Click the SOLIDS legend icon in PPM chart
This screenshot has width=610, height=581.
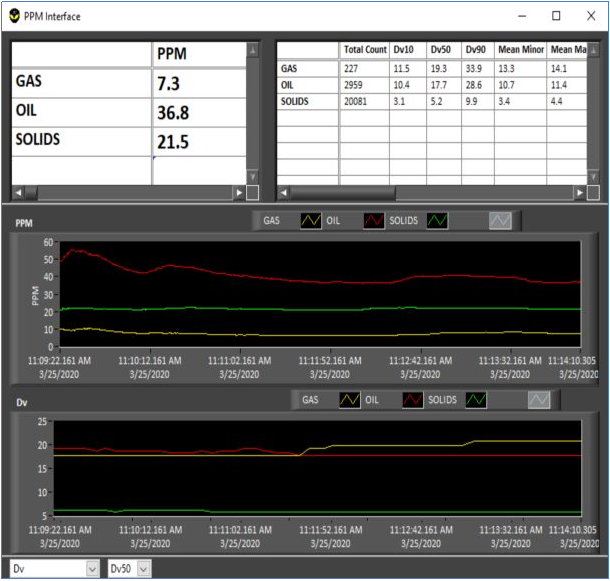436,220
